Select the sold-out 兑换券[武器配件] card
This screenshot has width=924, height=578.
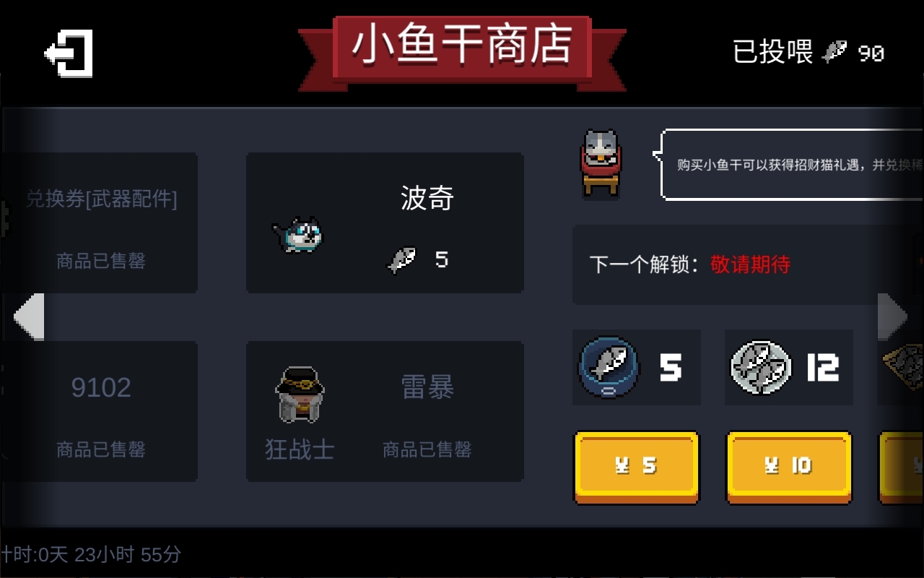click(x=100, y=223)
